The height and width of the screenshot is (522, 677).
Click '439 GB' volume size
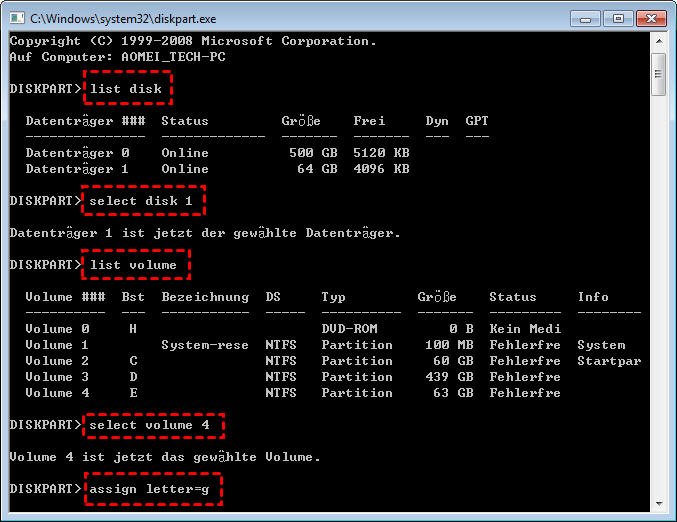coord(449,377)
